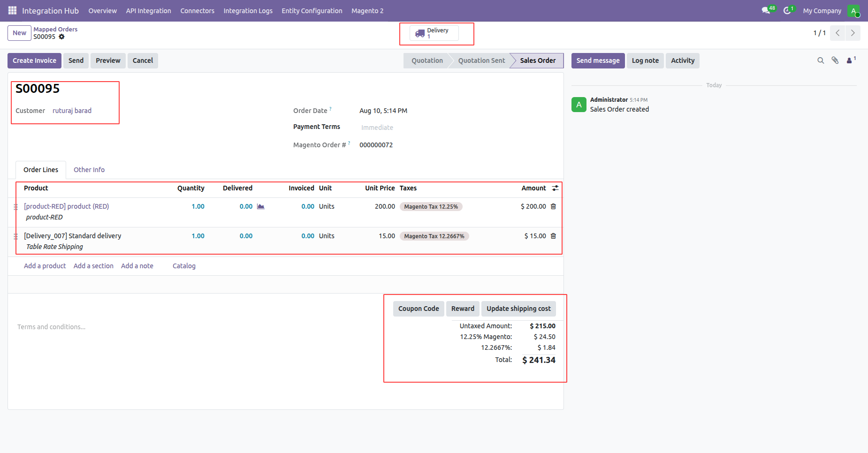Image resolution: width=868 pixels, height=453 pixels.
Task: Open optional columns settings icon
Action: coord(555,188)
